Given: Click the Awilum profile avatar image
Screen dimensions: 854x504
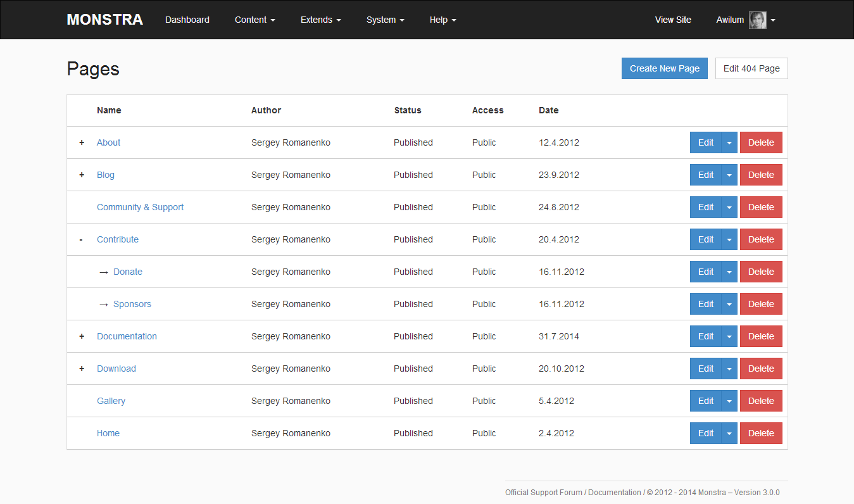Looking at the screenshot, I should click(757, 20).
